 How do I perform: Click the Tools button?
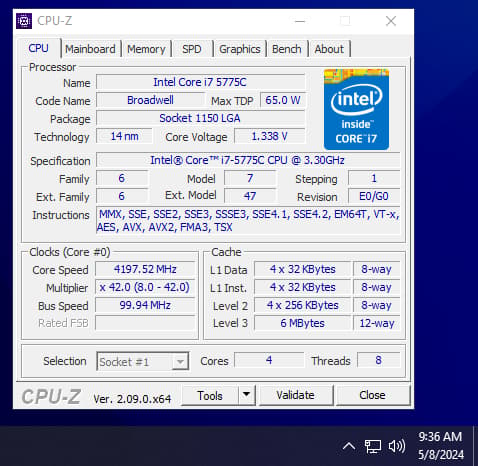pos(210,395)
